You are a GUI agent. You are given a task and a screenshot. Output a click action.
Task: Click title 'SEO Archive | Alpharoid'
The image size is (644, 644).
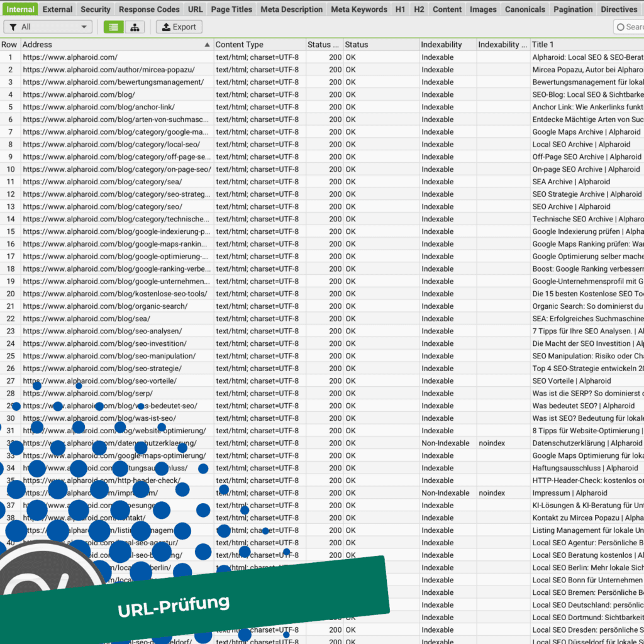(571, 206)
